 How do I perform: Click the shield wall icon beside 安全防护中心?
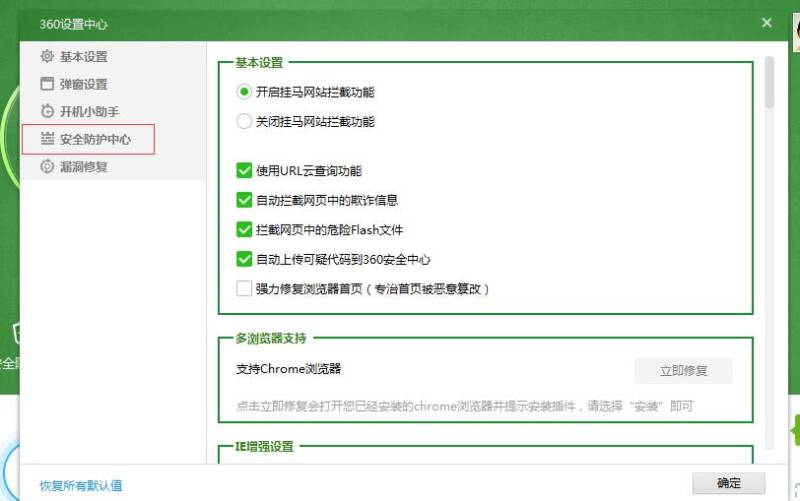tap(47, 138)
